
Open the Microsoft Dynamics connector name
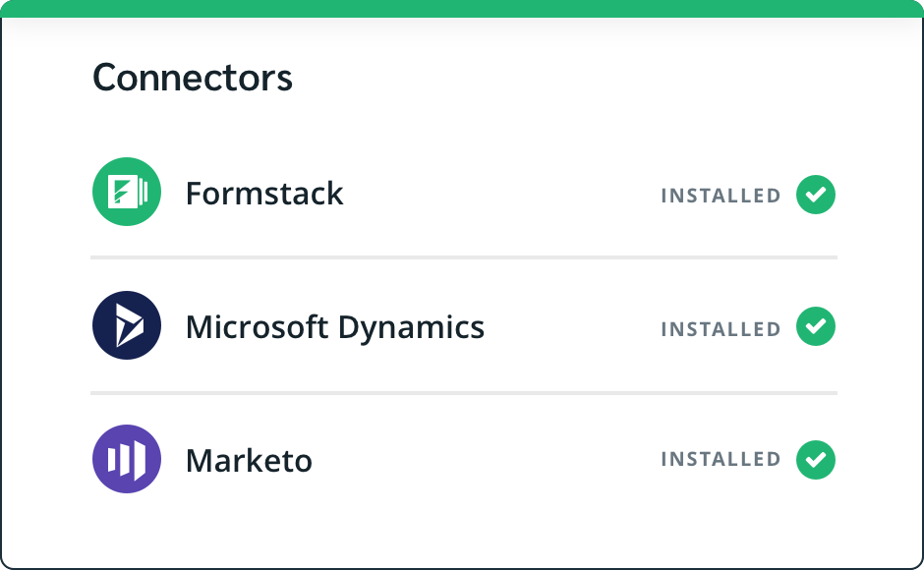335,327
